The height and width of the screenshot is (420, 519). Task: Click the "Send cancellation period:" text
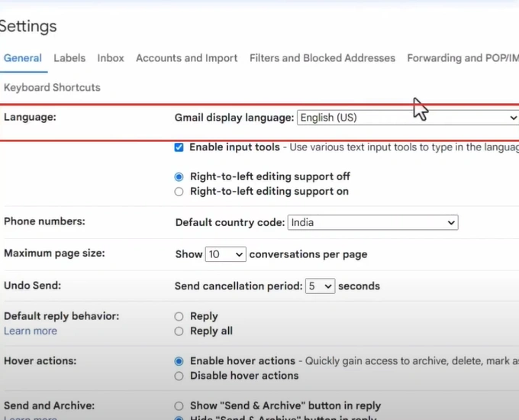coord(239,286)
